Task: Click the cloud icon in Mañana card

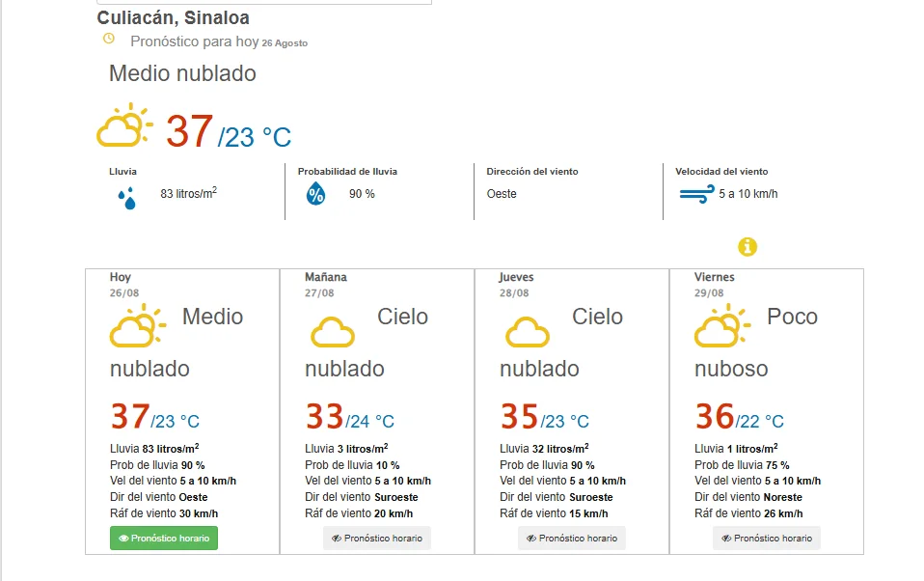Action: 333,332
